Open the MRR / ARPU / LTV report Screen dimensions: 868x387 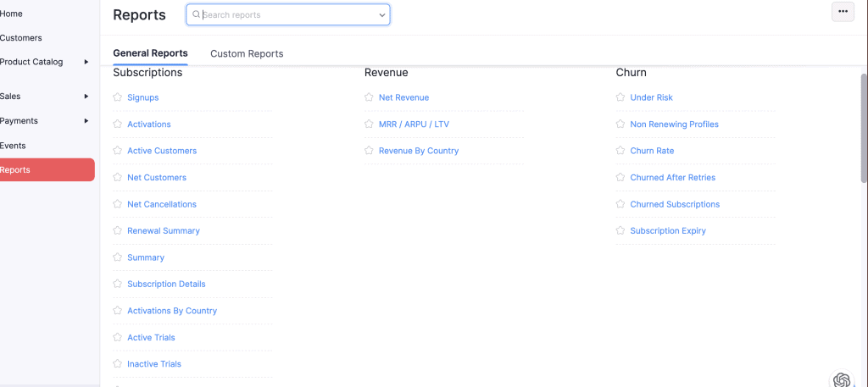414,124
